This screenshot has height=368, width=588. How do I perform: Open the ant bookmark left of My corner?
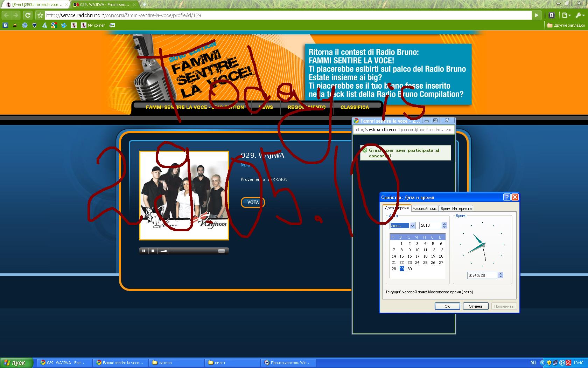(x=73, y=25)
